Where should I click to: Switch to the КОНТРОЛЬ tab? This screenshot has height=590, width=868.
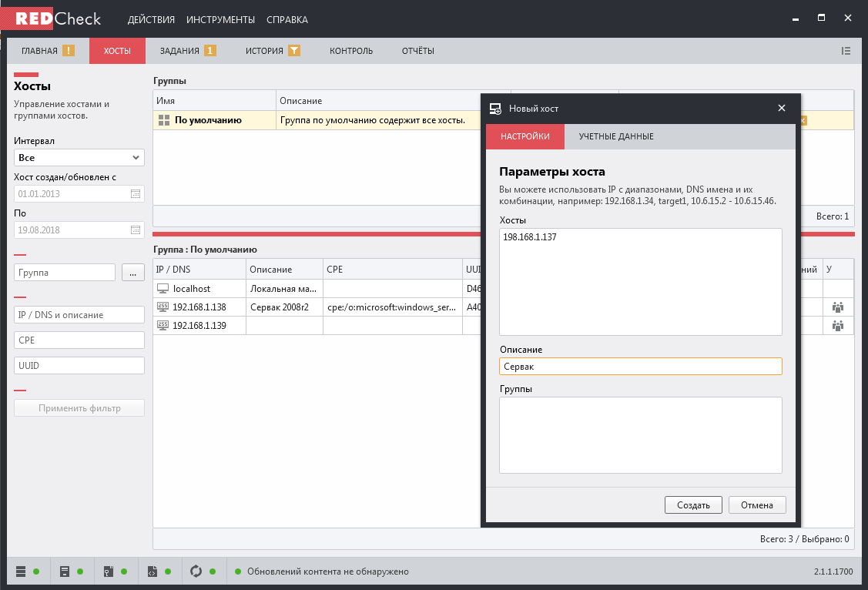coord(351,51)
